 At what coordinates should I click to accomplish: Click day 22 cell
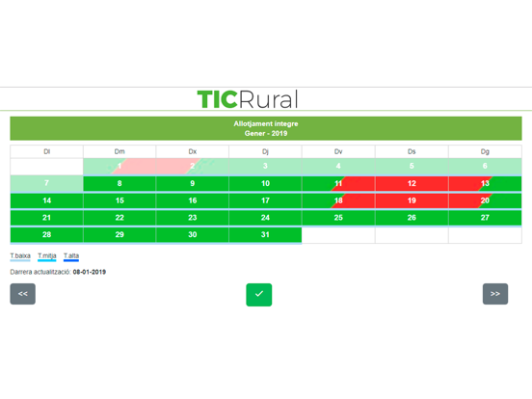(120, 218)
